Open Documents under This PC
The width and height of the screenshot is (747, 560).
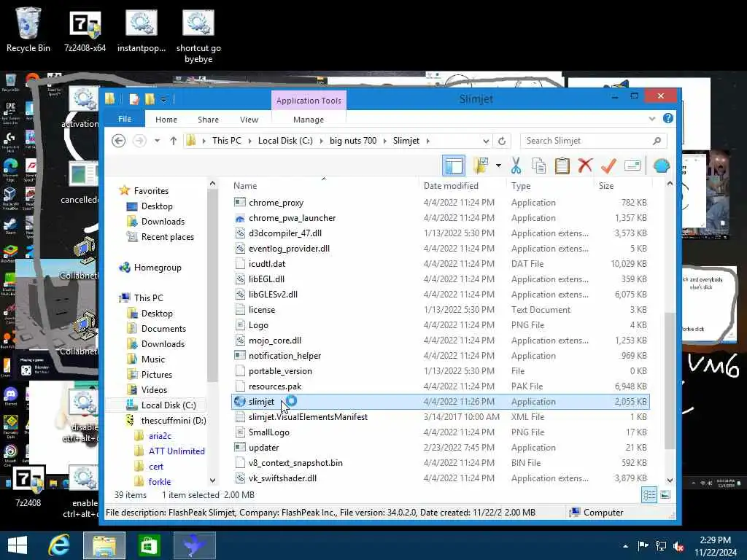coord(163,329)
